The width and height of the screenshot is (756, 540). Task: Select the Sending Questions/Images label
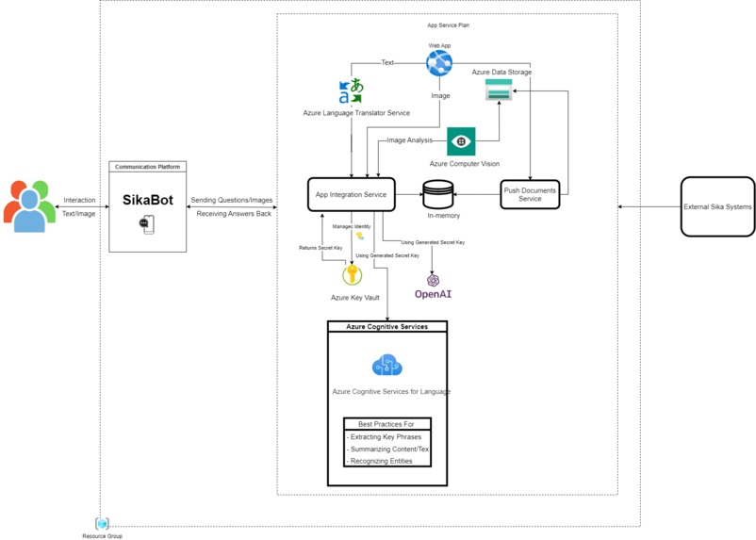[x=232, y=200]
